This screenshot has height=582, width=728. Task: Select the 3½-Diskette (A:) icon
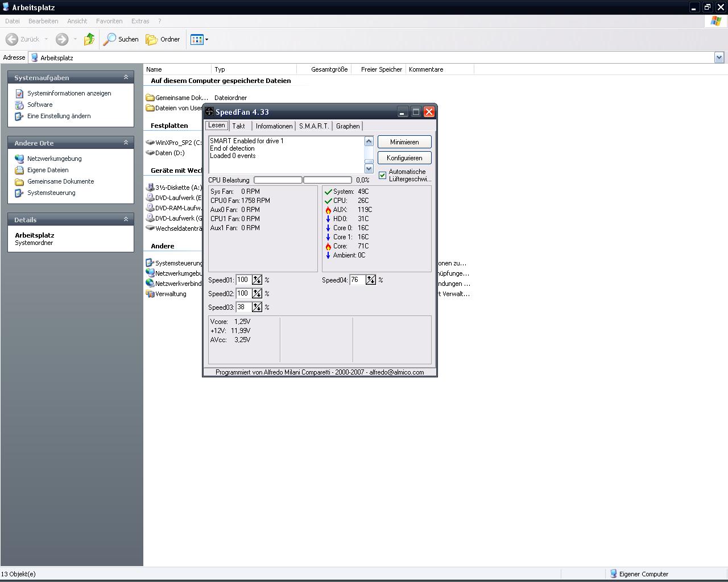pyautogui.click(x=150, y=188)
